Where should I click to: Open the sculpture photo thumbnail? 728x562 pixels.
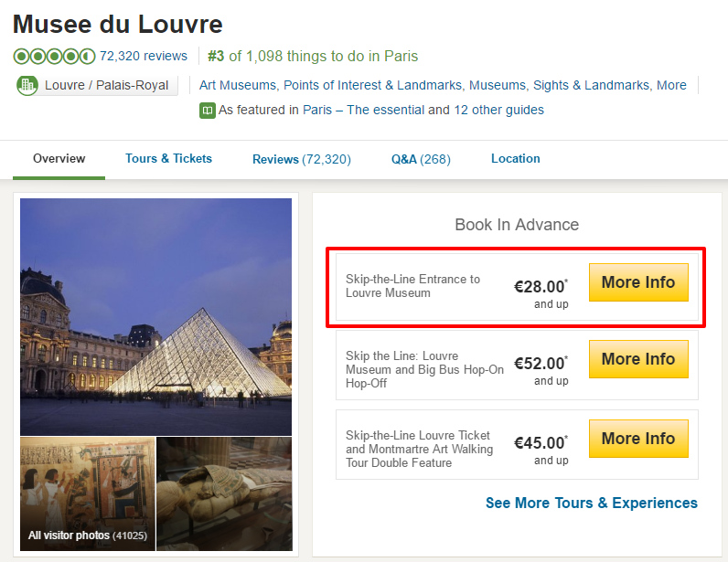tap(224, 493)
